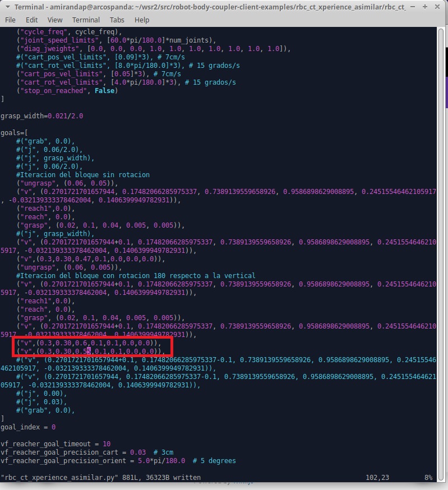Open the Help menu
The width and height of the screenshot is (448, 490).
[x=142, y=20]
